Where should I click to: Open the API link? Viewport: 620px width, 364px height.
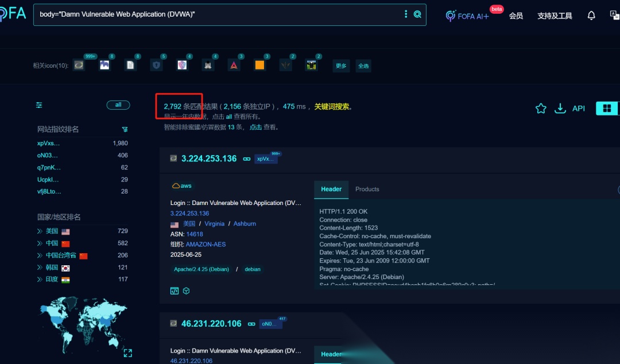[579, 109]
